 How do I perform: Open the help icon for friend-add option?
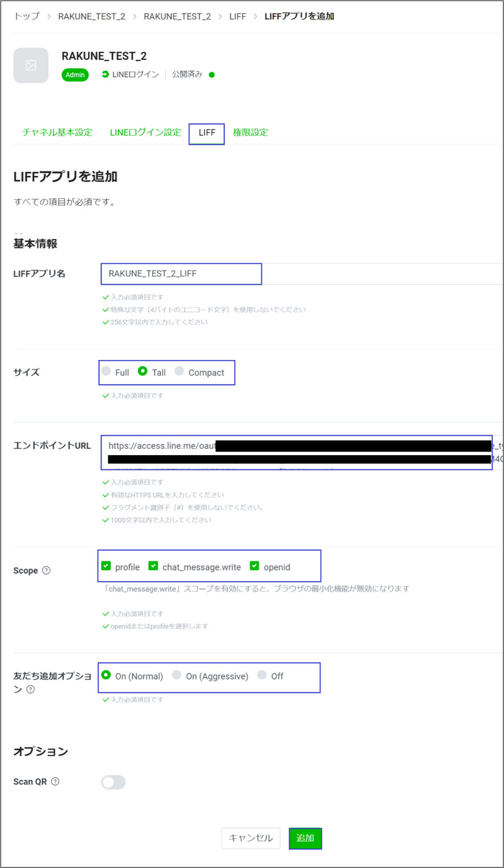[x=30, y=690]
